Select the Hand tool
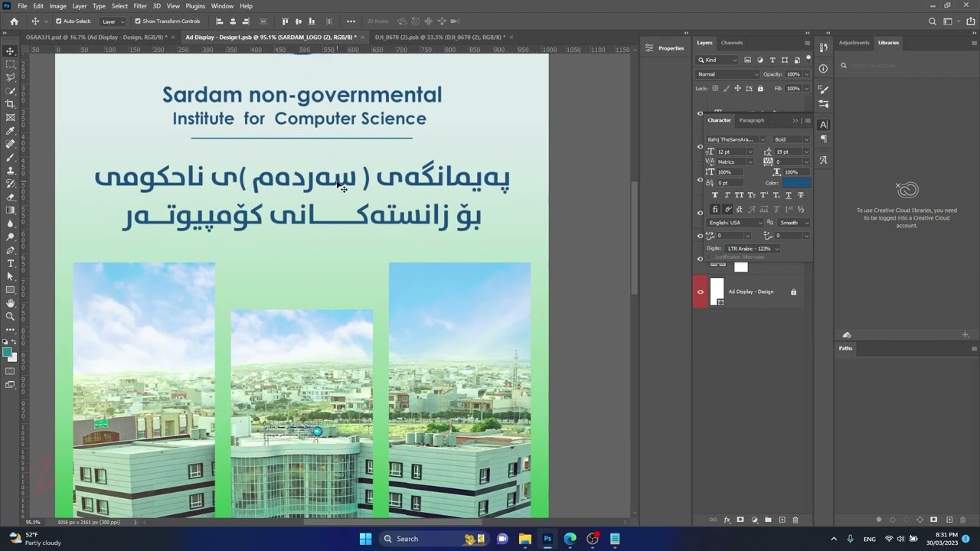980x551 pixels. 10,303
